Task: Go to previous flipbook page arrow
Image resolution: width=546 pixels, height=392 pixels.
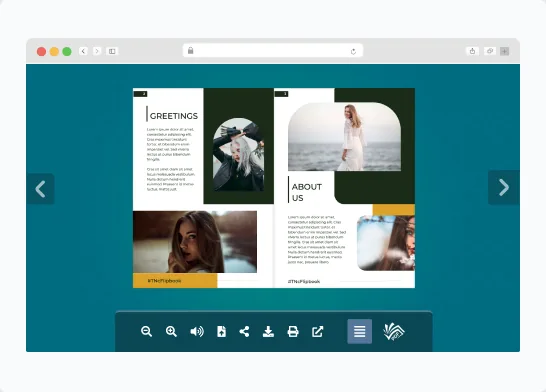Action: 40,189
